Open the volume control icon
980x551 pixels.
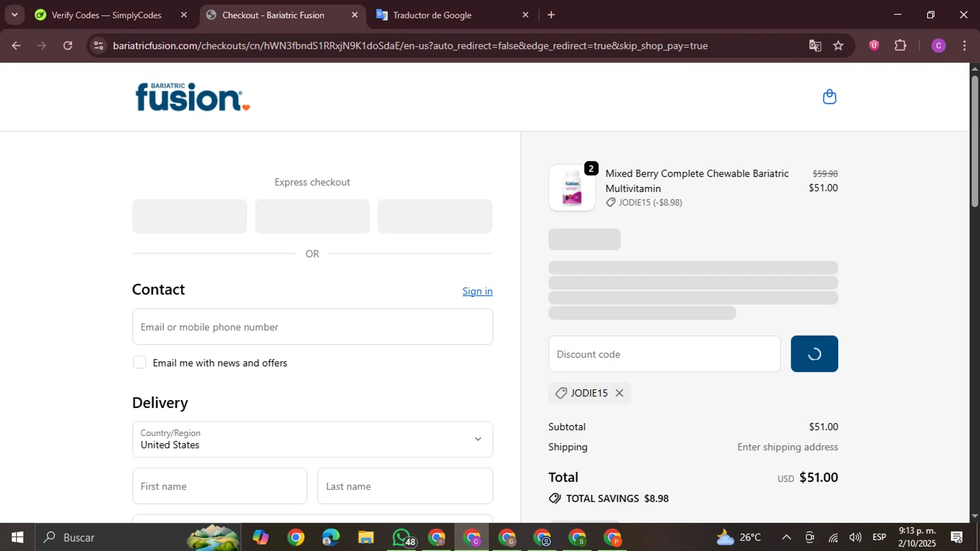point(855,537)
